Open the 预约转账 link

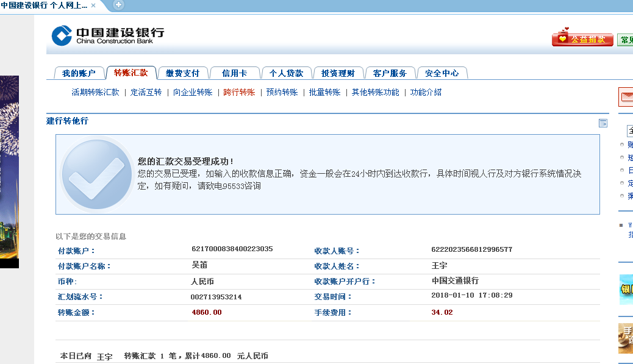[x=281, y=93]
